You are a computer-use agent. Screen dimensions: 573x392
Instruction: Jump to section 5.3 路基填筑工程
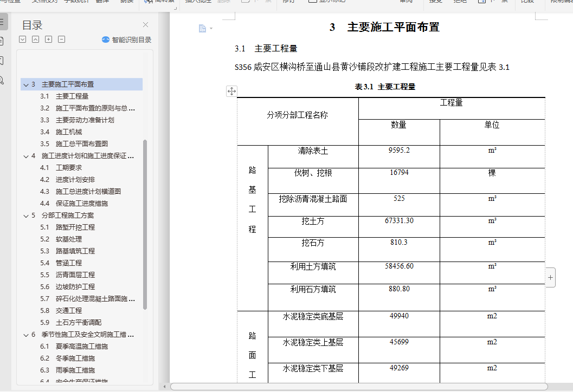[x=68, y=251]
